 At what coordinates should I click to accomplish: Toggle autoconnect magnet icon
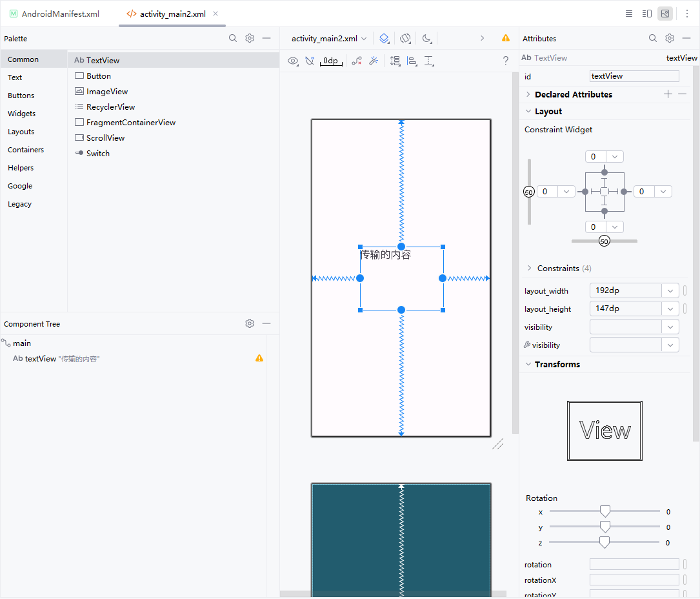click(310, 61)
